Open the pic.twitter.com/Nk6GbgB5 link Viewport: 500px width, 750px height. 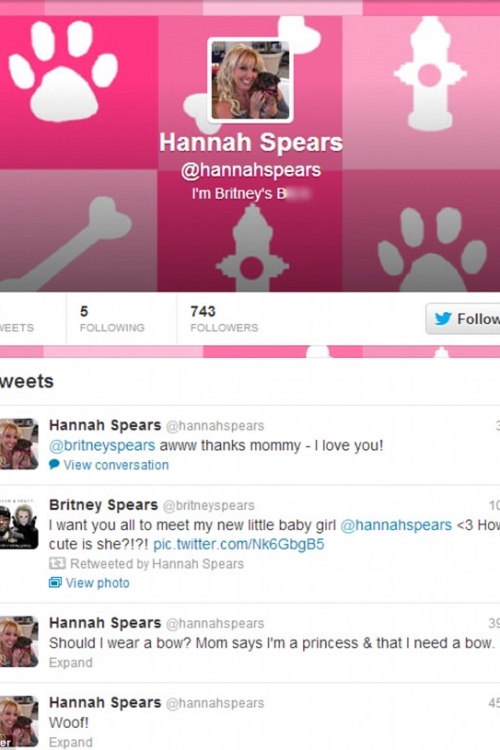pyautogui.click(x=238, y=544)
